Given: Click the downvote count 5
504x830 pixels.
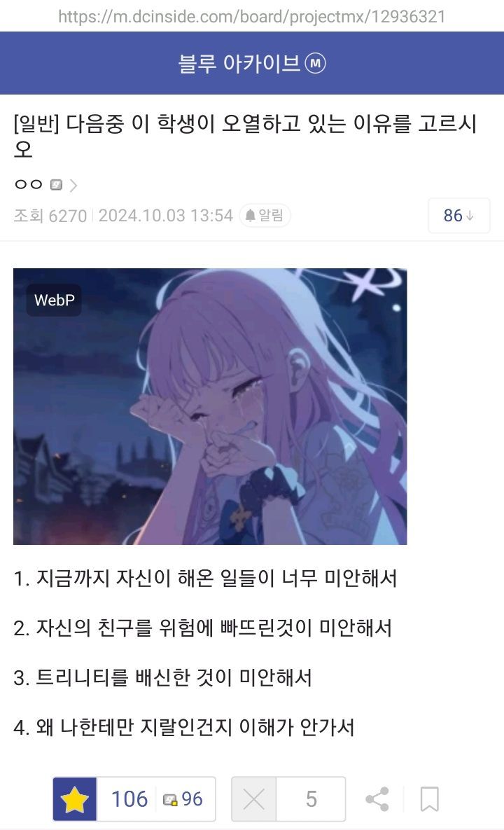Looking at the screenshot, I should click(311, 798).
